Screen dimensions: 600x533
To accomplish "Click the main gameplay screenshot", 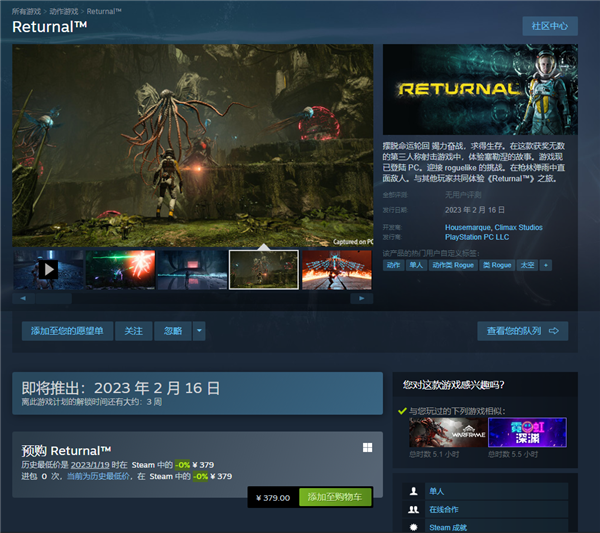I will pyautogui.click(x=192, y=145).
